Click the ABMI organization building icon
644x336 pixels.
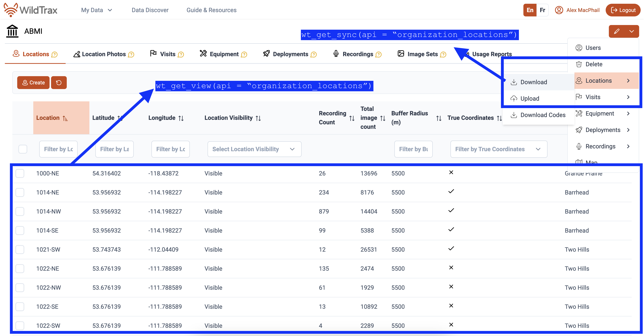[13, 31]
